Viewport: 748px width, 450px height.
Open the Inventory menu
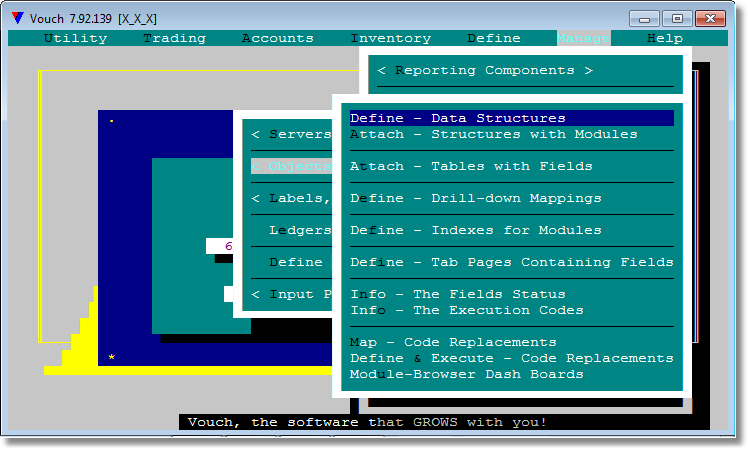(390, 38)
